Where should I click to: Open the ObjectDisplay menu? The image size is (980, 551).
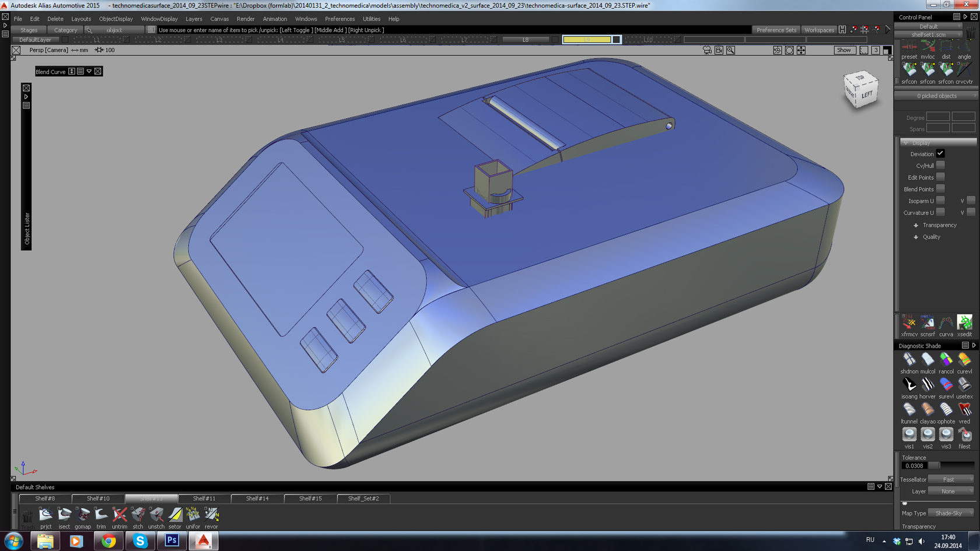[x=116, y=19]
